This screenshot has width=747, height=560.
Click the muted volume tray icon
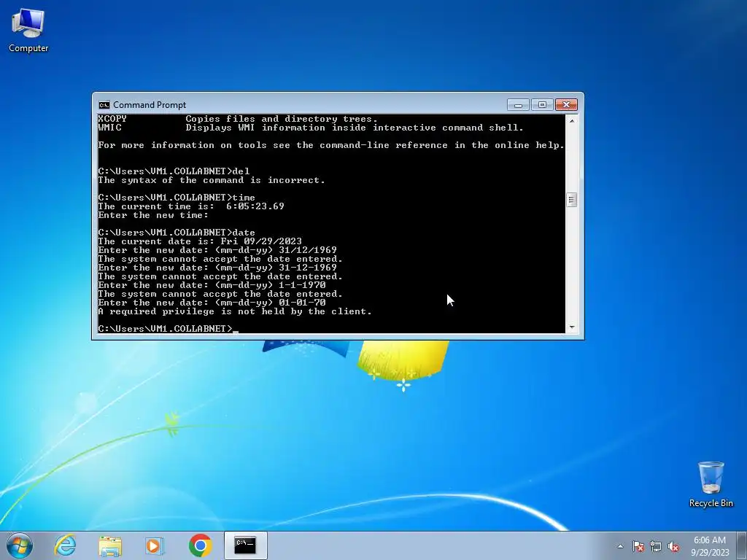click(673, 546)
